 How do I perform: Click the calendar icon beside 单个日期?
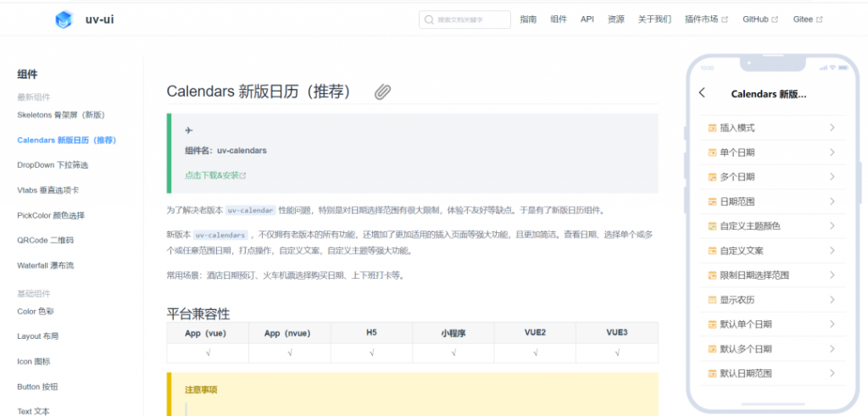point(712,153)
